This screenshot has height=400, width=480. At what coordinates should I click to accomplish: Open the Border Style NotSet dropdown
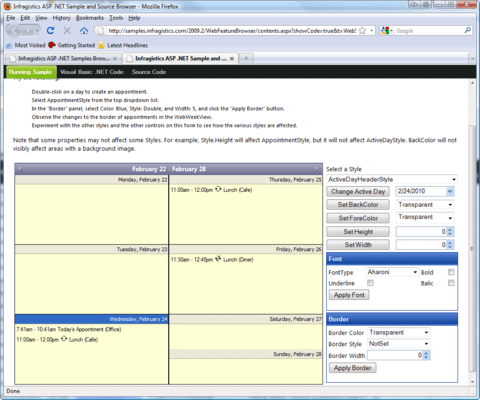(399, 344)
